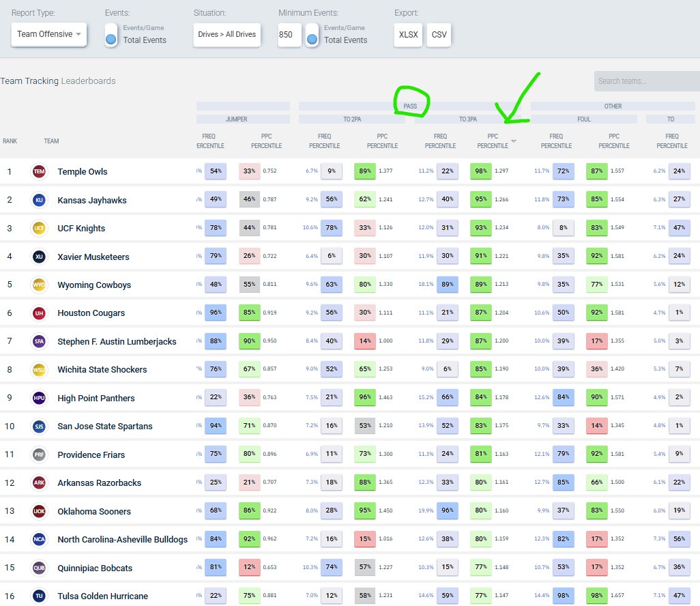Click the NC-Asheville NCA logo
This screenshot has width=700, height=606.
(40, 539)
